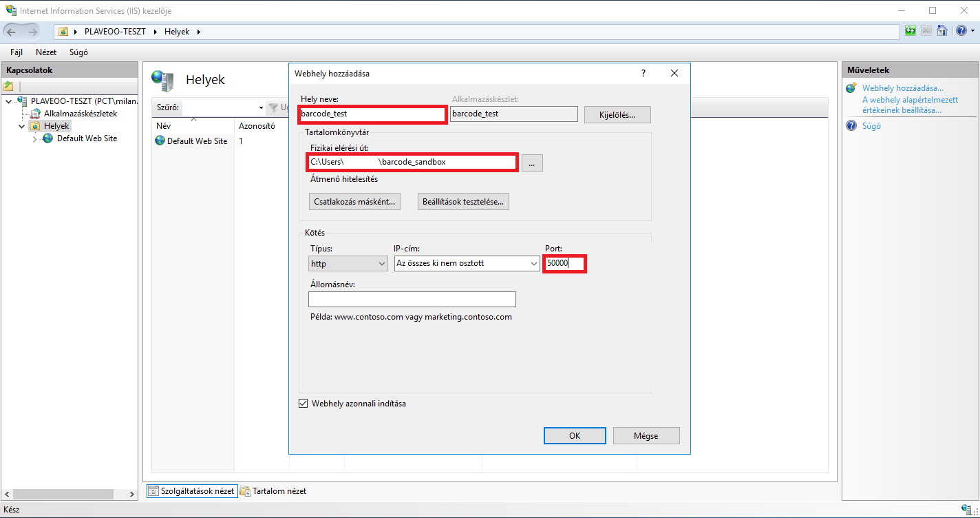980x518 pixels.
Task: Click the Súgó help icon in Műveletek panel
Action: pos(851,126)
